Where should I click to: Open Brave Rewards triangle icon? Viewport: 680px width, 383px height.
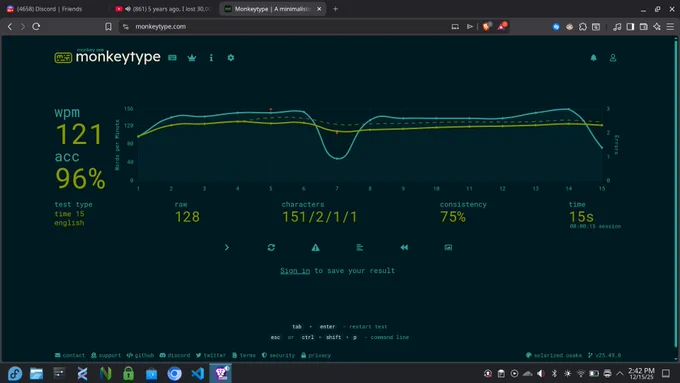(502, 26)
